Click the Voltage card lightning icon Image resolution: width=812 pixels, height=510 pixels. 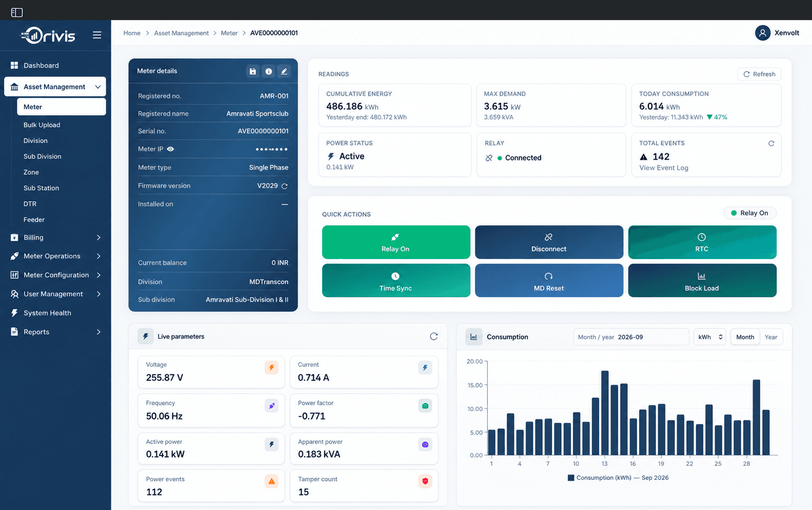pos(271,367)
